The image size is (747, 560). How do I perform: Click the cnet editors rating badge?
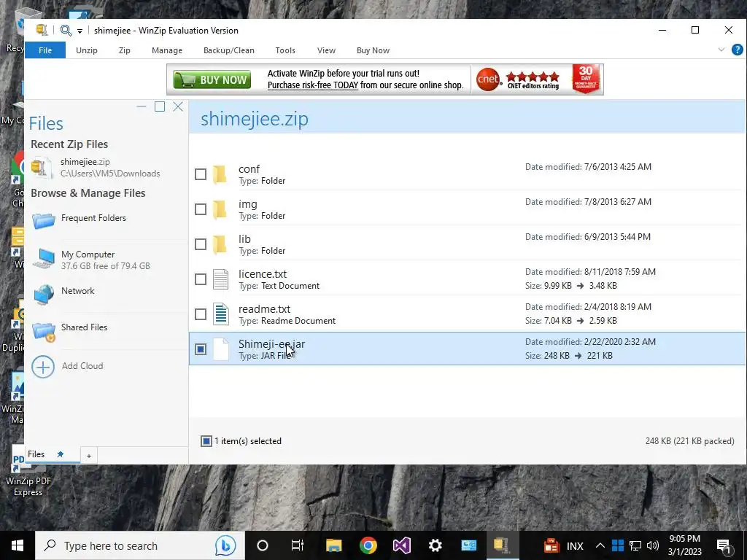click(x=518, y=79)
